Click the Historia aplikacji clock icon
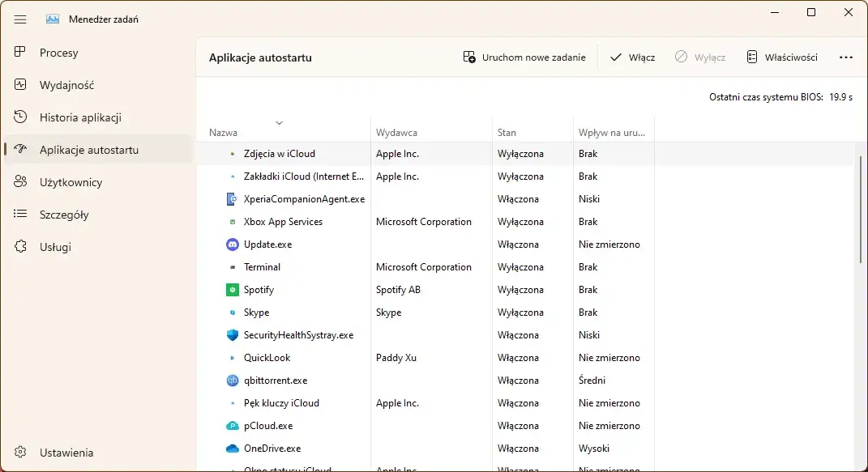 point(20,117)
